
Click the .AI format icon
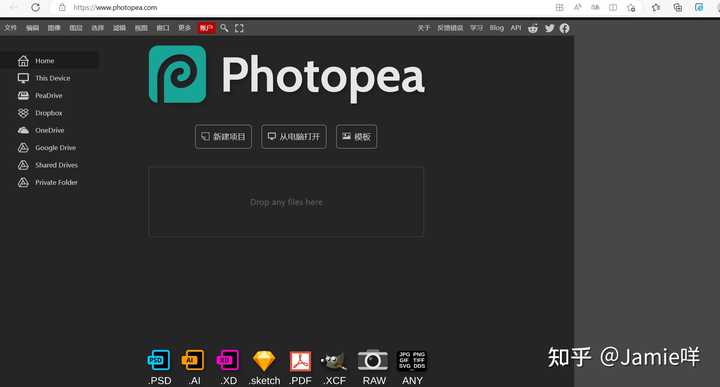click(x=193, y=360)
